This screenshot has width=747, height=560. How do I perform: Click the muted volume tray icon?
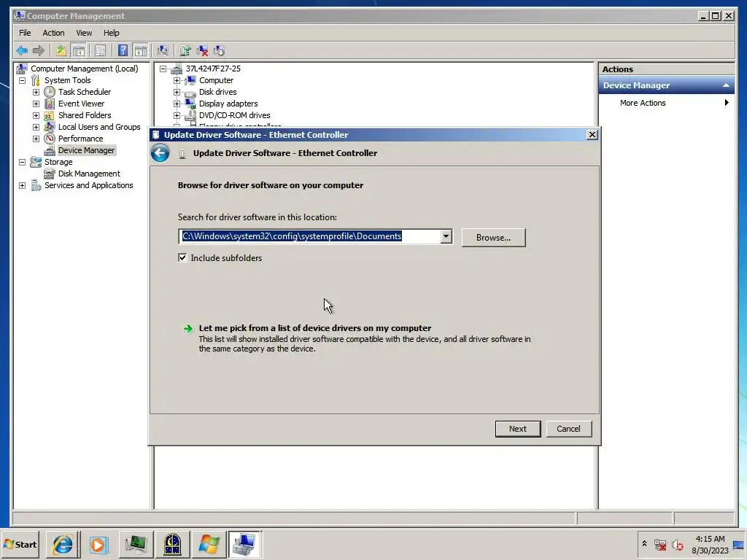677,544
